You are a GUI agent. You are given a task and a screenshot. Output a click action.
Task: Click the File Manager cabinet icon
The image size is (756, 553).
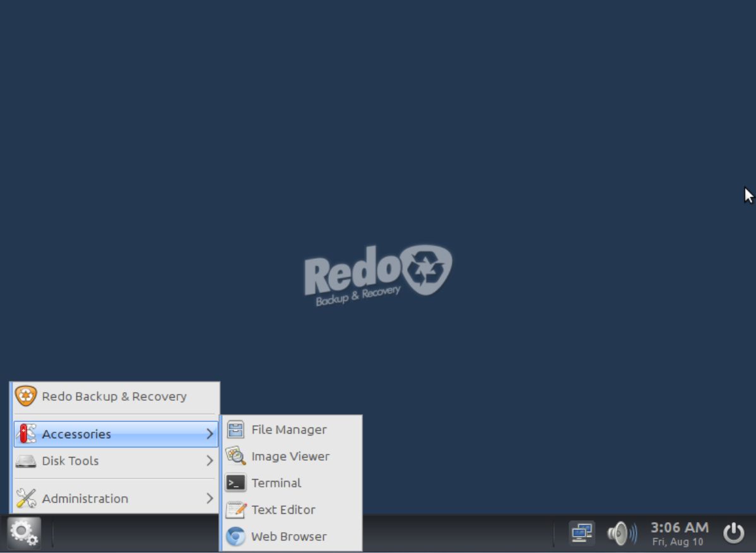235,429
